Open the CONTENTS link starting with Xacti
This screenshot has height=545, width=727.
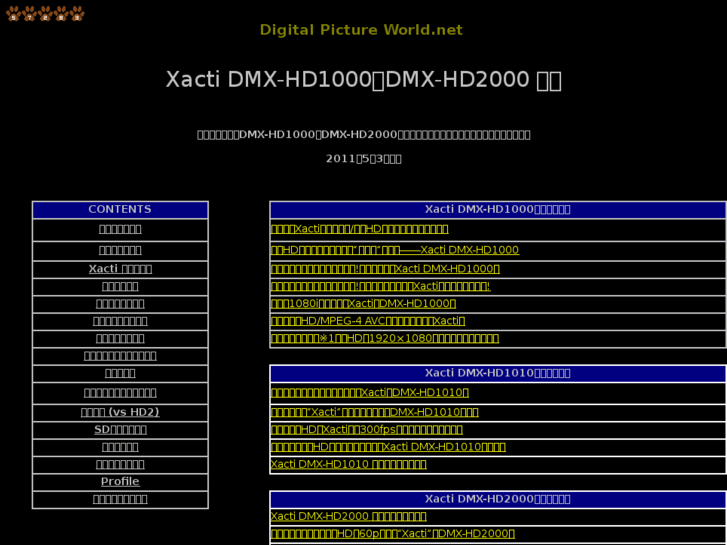(x=121, y=269)
